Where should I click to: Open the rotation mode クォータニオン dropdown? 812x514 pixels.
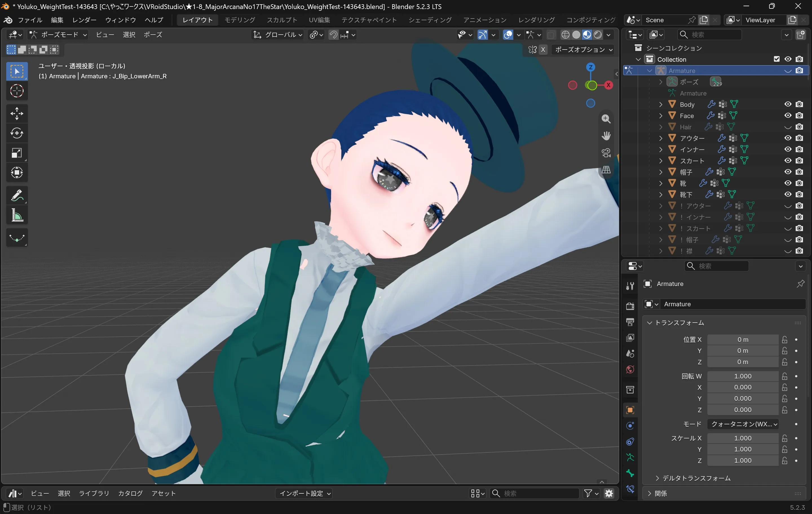tap(743, 424)
